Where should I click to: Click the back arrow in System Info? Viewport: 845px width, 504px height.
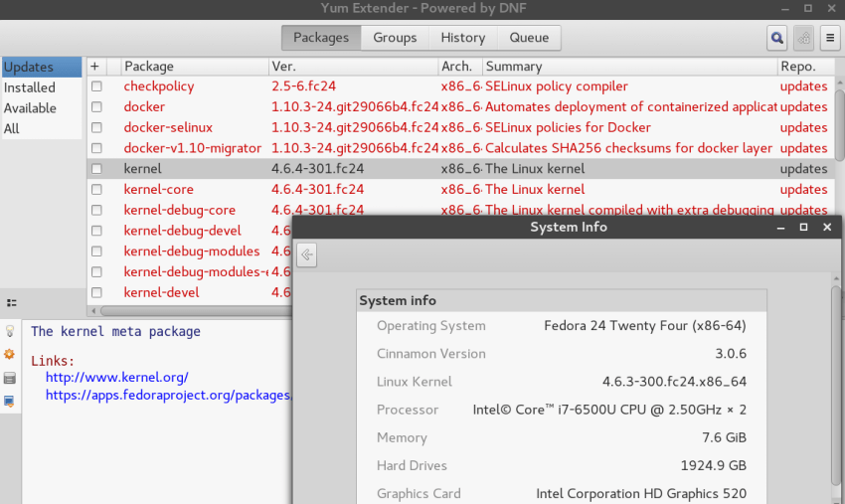[306, 254]
